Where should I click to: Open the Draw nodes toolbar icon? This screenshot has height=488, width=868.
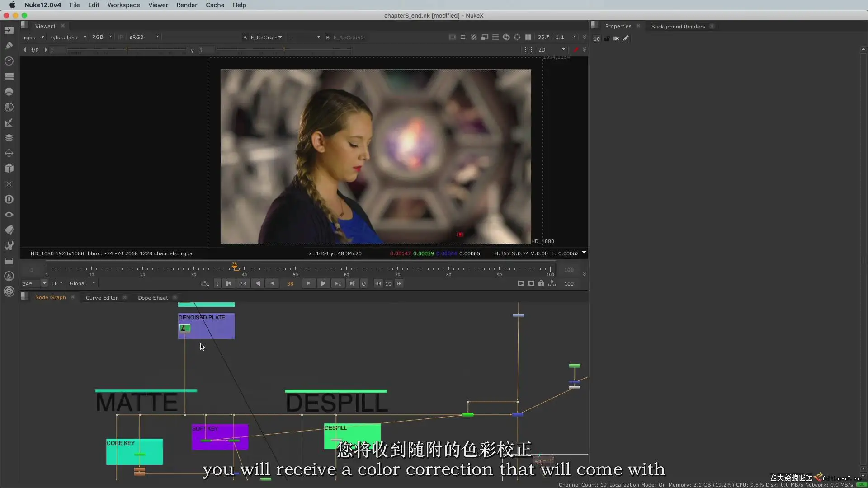coord(9,45)
